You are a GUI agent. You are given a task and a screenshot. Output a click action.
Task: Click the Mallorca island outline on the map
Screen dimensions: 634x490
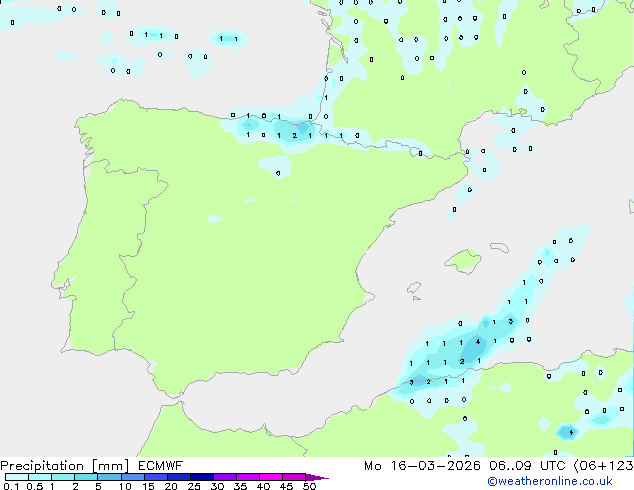point(463,261)
